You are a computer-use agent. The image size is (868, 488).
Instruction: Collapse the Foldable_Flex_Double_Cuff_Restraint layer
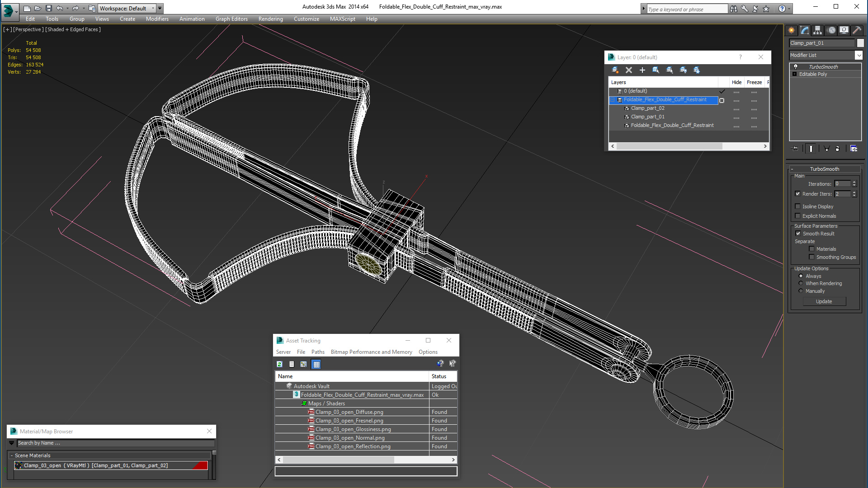(x=613, y=100)
